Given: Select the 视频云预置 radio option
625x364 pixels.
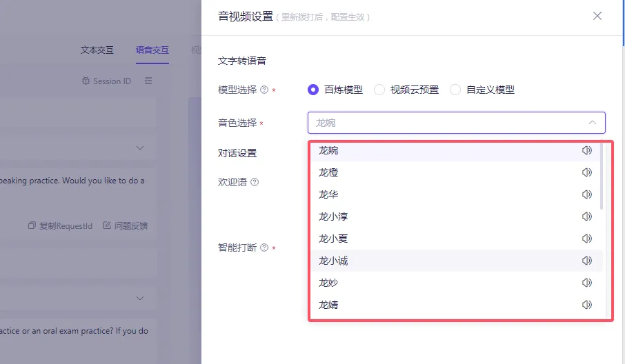Looking at the screenshot, I should (379, 90).
